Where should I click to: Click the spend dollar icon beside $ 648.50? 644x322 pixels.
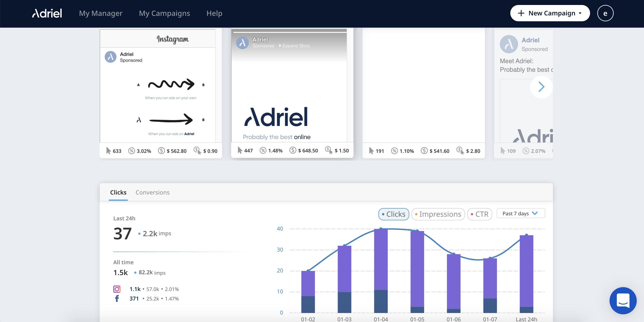click(x=293, y=150)
